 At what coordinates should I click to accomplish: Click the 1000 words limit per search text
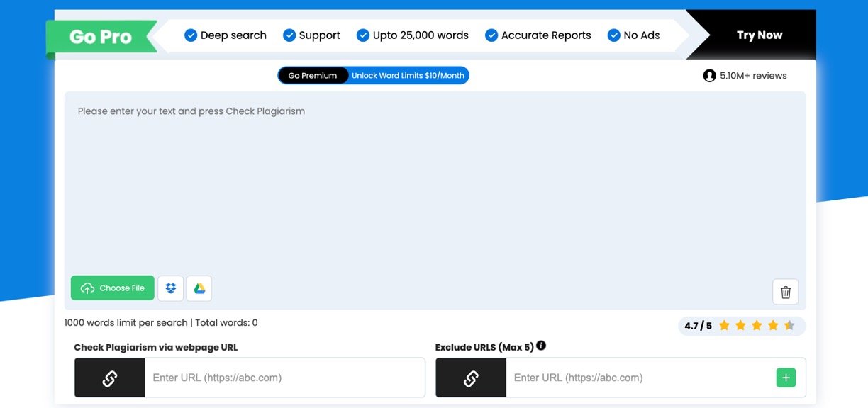pyautogui.click(x=126, y=323)
